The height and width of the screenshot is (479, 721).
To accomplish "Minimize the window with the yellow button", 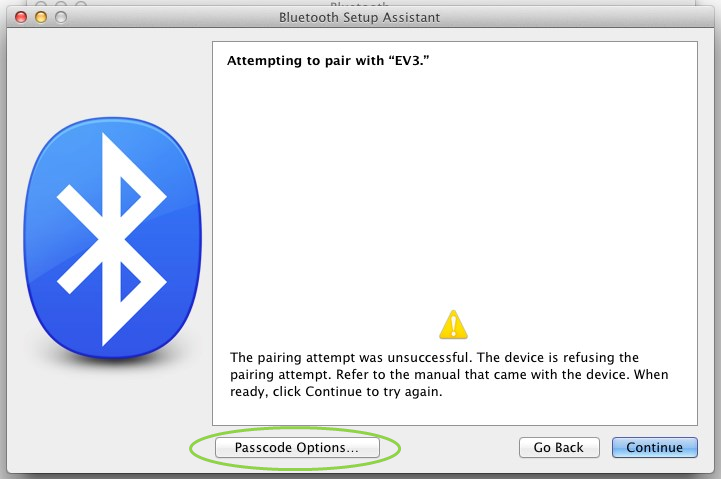I will (x=41, y=17).
